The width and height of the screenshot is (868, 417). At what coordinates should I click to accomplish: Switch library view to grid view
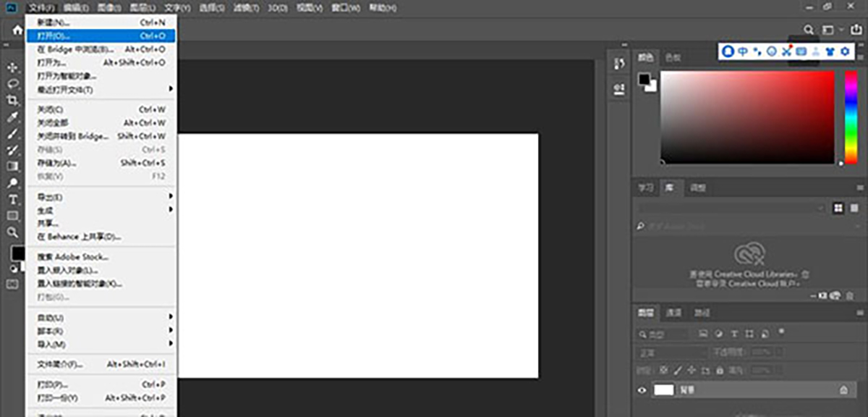click(x=838, y=208)
